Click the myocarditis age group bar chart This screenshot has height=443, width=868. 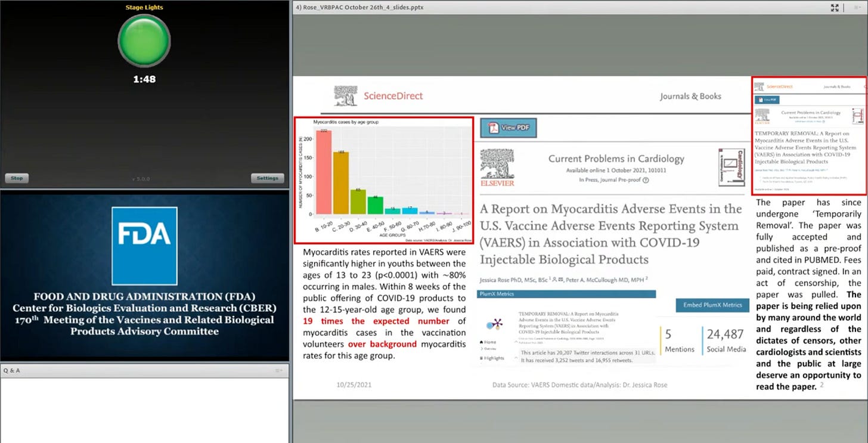pyautogui.click(x=383, y=180)
